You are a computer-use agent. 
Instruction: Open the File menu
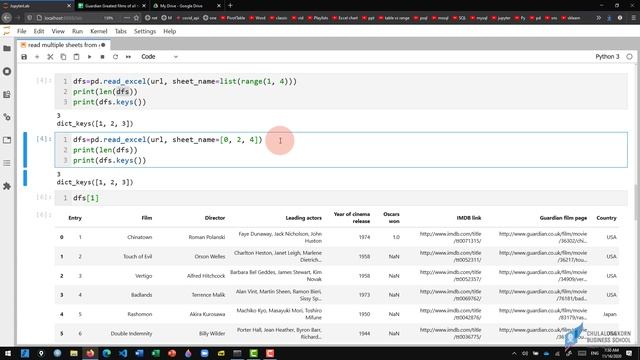coord(21,31)
